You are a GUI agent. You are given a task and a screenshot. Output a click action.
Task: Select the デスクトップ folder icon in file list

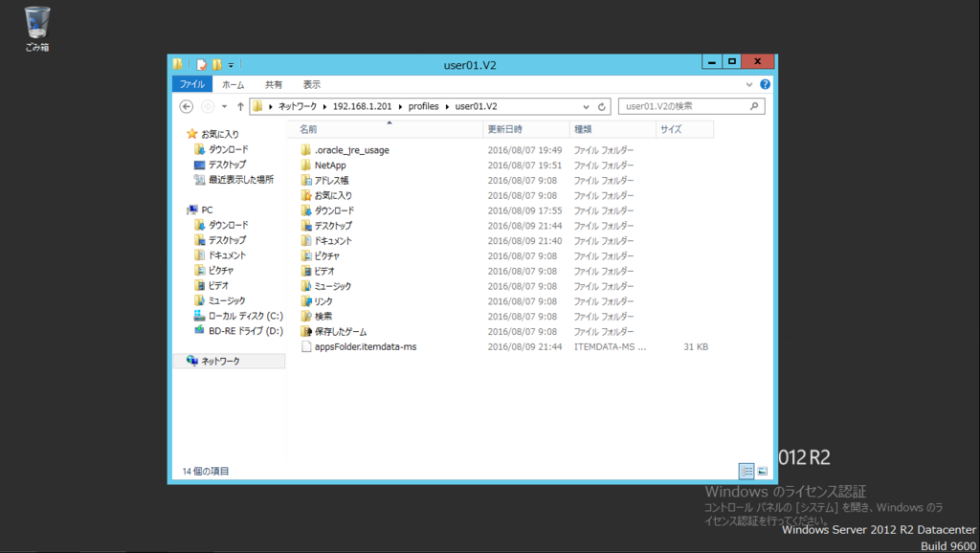[x=305, y=226]
